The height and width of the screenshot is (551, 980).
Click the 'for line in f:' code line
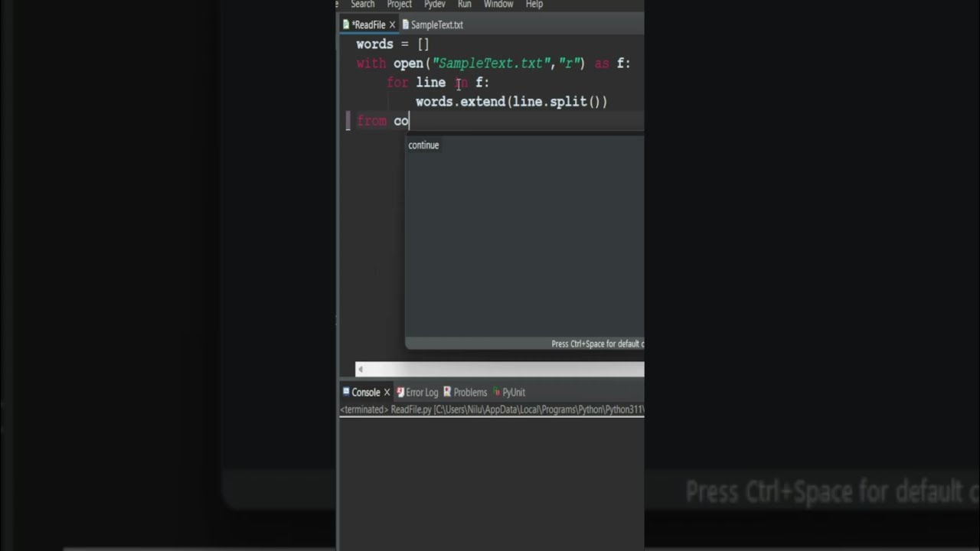pos(438,83)
